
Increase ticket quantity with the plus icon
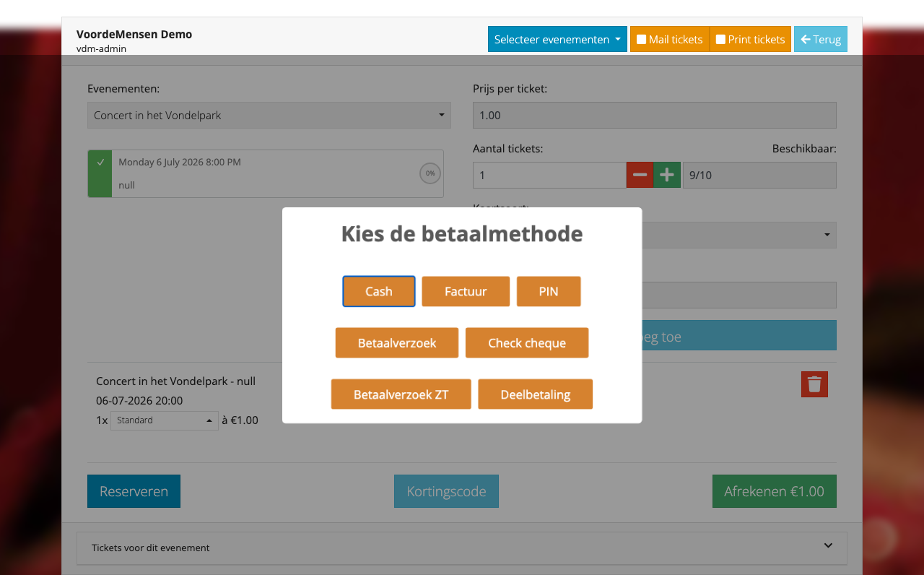667,175
